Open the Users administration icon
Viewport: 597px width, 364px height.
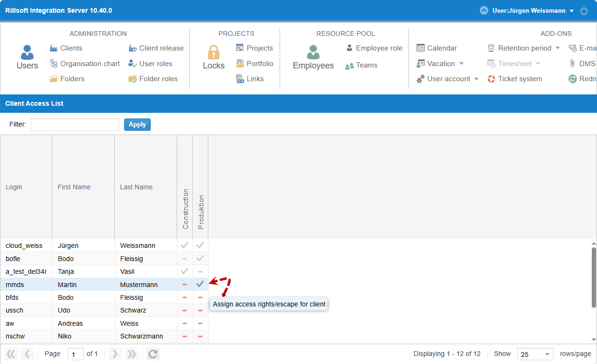pos(27,58)
